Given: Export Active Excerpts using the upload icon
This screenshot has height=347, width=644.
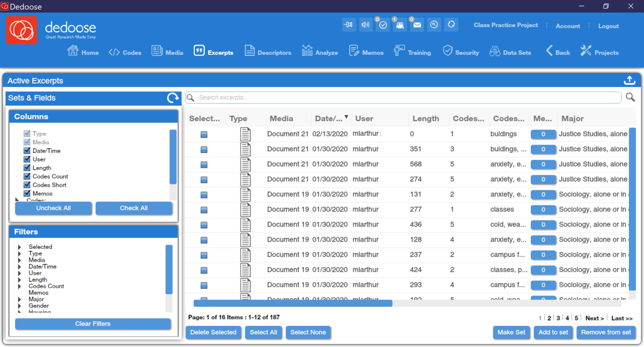Looking at the screenshot, I should click(629, 80).
